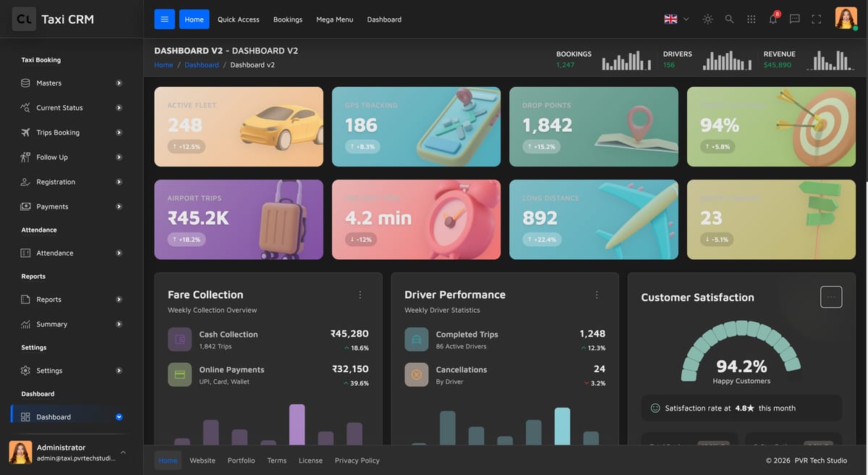Click the Registration person icon
The image size is (868, 475).
[x=25, y=182]
